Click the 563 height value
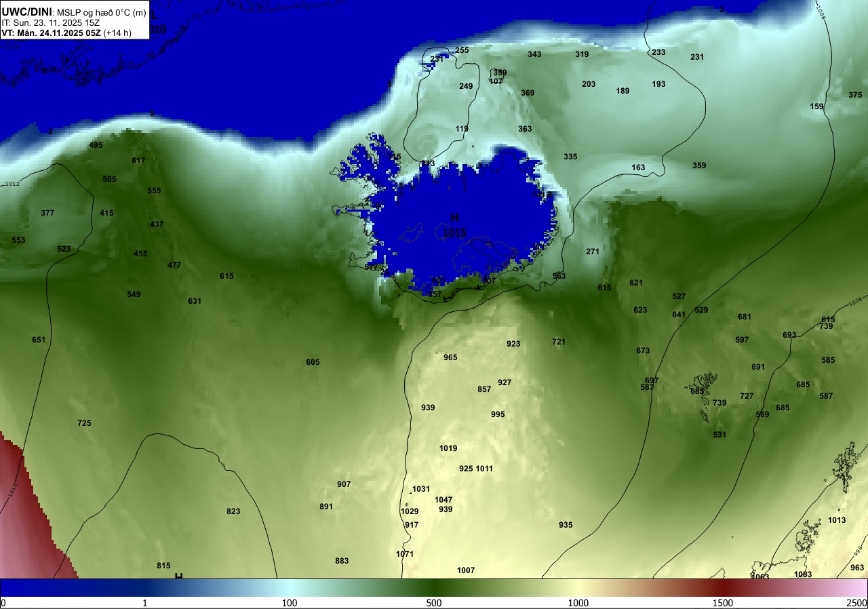The image size is (868, 609). pyautogui.click(x=559, y=276)
